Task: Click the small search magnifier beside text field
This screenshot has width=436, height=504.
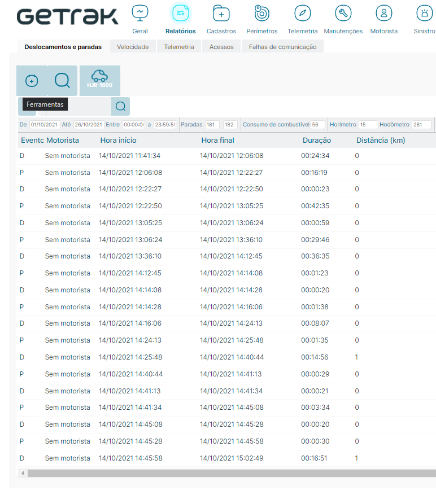Action: (x=120, y=107)
